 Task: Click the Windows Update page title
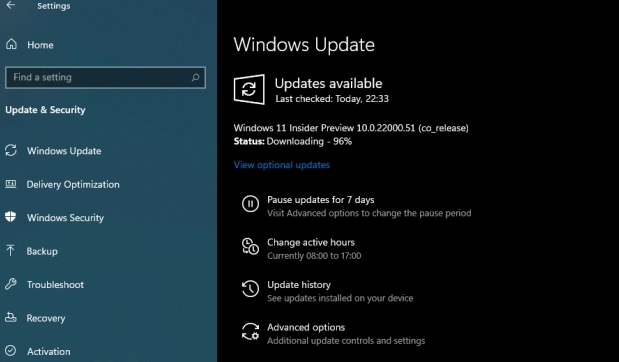coord(304,45)
